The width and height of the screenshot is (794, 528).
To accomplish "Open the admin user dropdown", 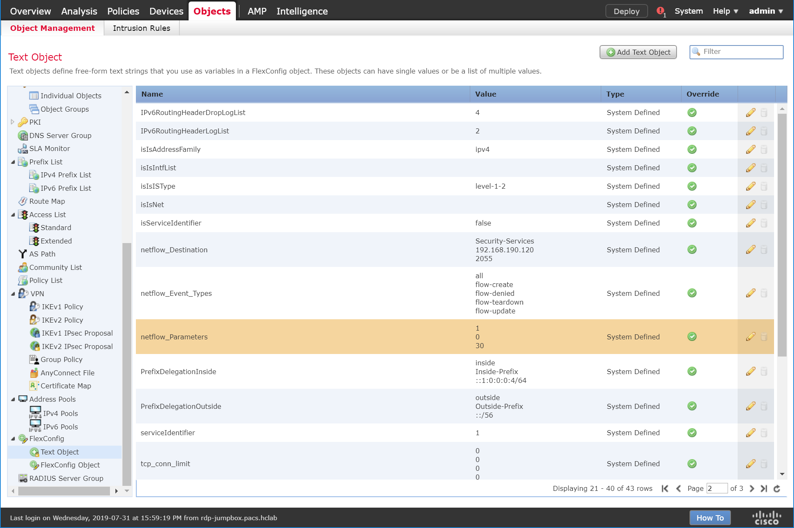I will click(766, 11).
